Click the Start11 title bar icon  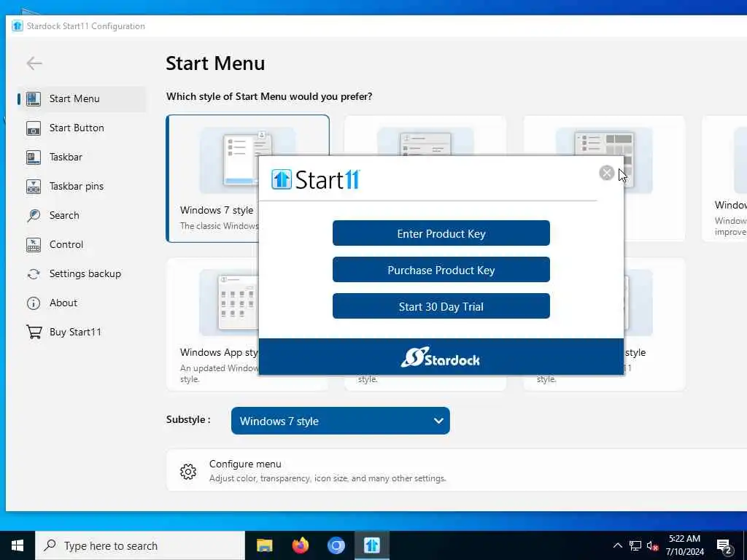pos(18,26)
